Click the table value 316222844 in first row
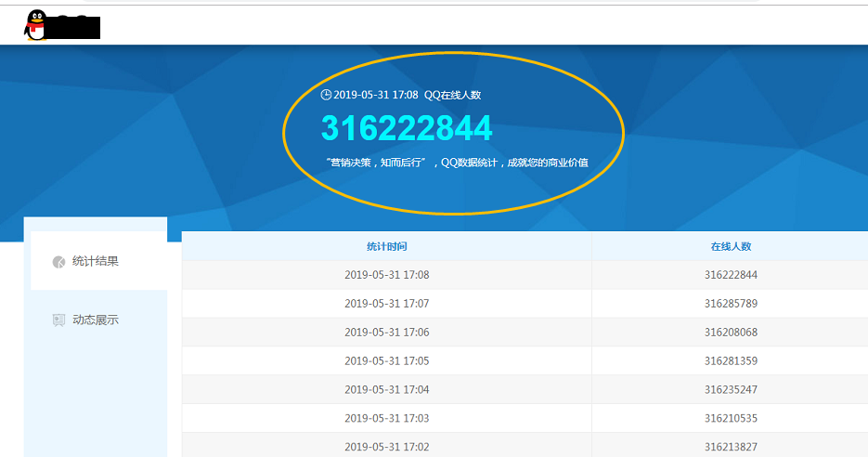The image size is (868, 457). [731, 275]
